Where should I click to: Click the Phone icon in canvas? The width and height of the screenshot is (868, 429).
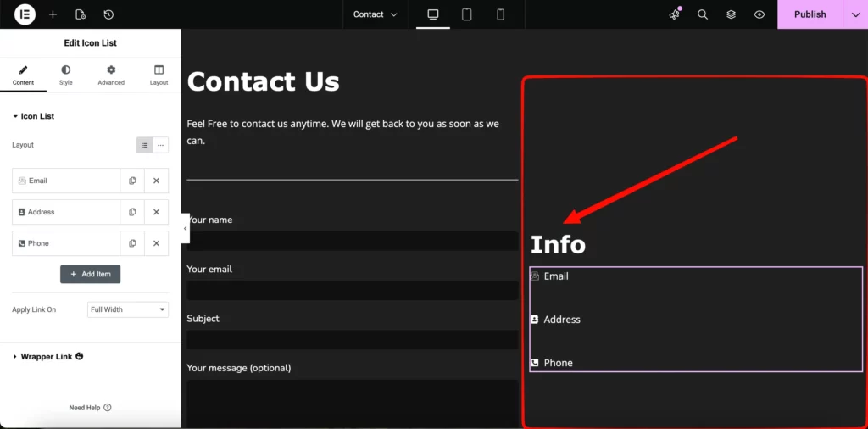point(535,363)
